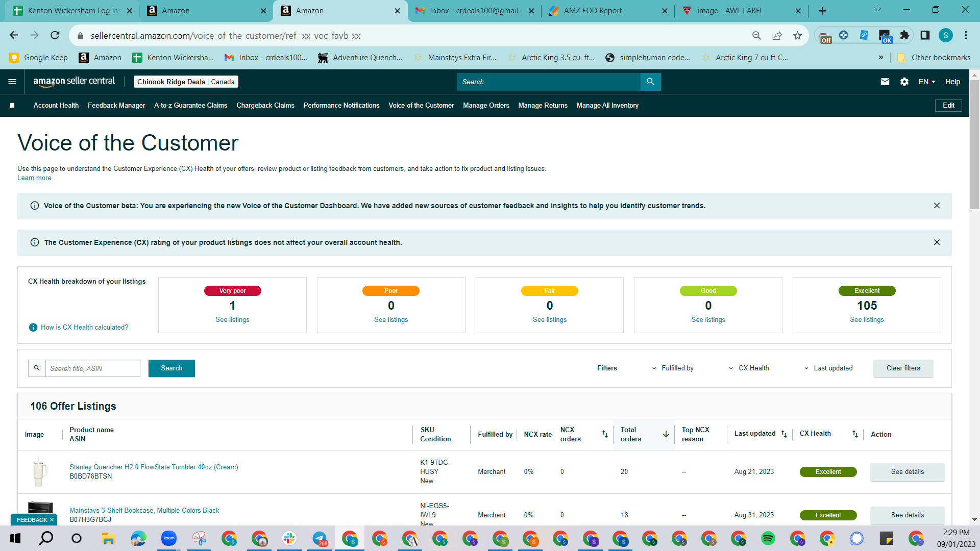The width and height of the screenshot is (980, 551).
Task: Click the Clear filters button
Action: point(903,368)
